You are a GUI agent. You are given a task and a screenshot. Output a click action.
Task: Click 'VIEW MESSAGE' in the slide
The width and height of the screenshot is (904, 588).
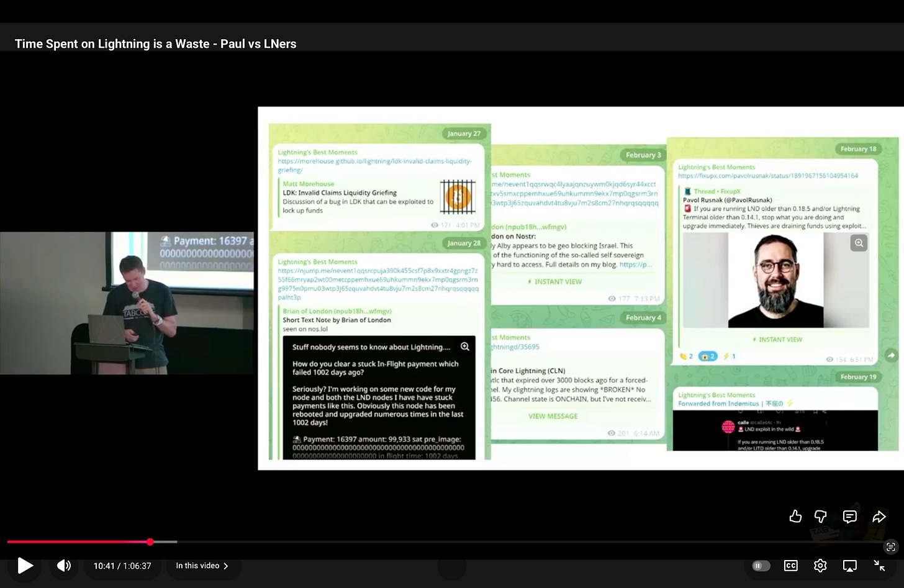(553, 416)
